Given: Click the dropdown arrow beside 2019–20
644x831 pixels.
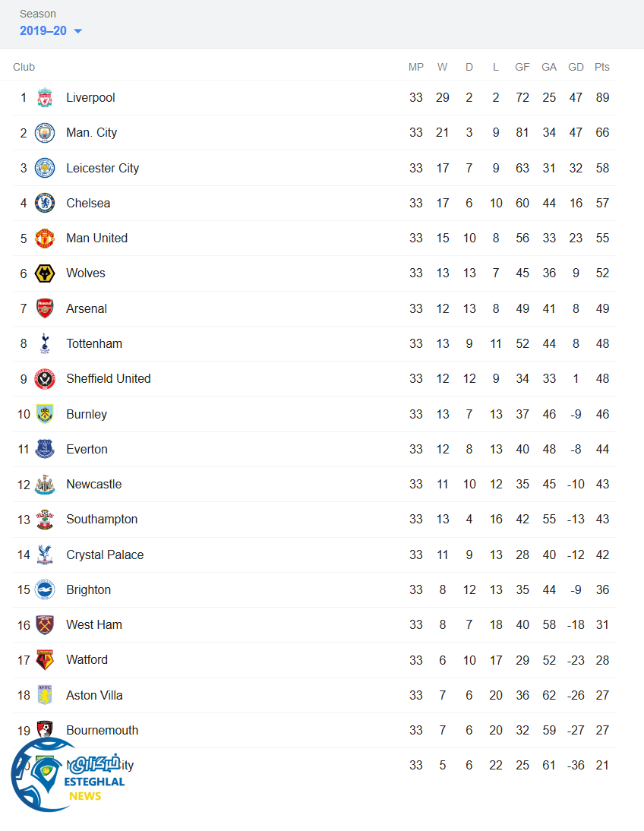Looking at the screenshot, I should click(x=77, y=31).
